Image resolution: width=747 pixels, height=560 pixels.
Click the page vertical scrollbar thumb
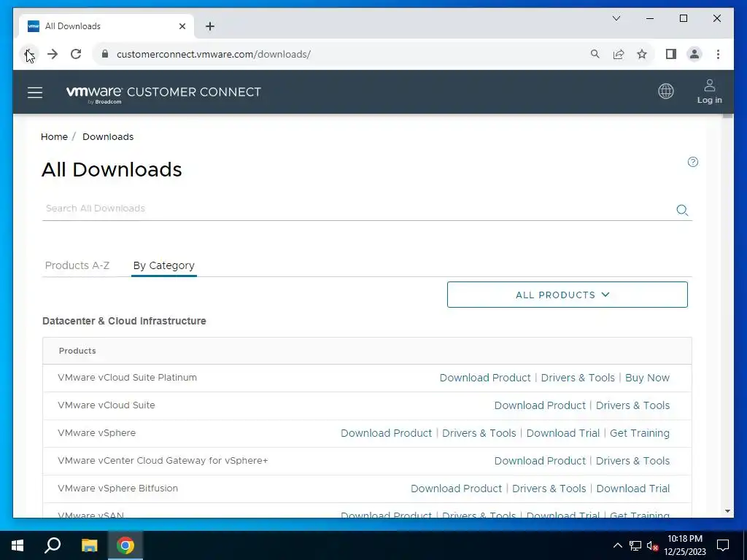pyautogui.click(x=727, y=116)
